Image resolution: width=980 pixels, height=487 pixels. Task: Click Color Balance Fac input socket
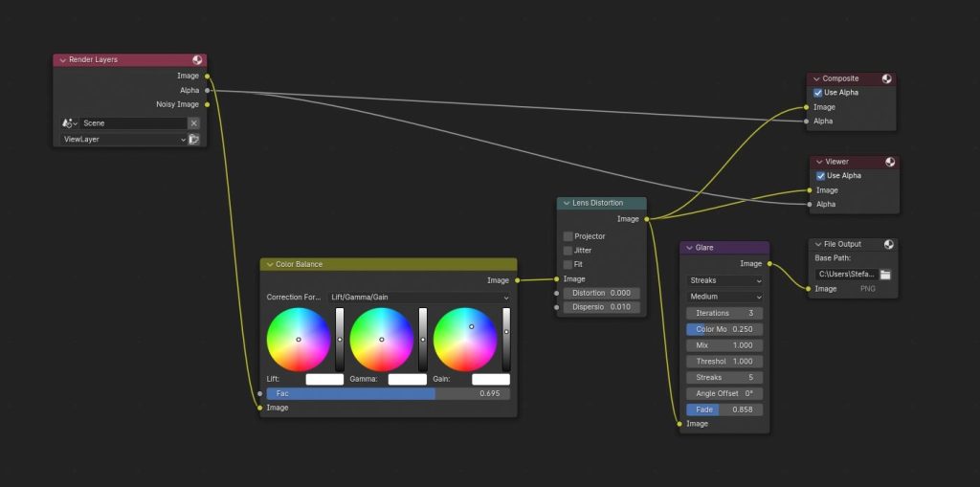(260, 394)
